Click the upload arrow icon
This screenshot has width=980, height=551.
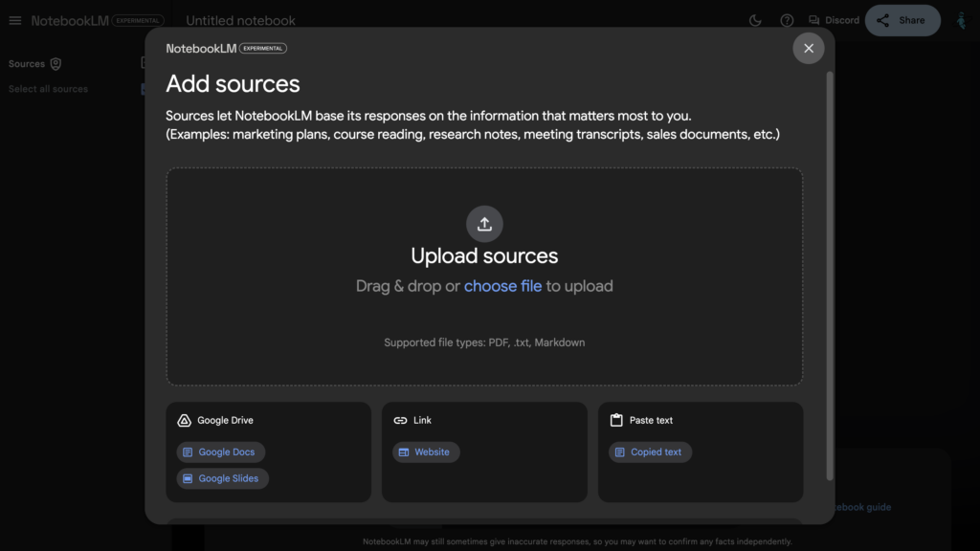point(484,224)
